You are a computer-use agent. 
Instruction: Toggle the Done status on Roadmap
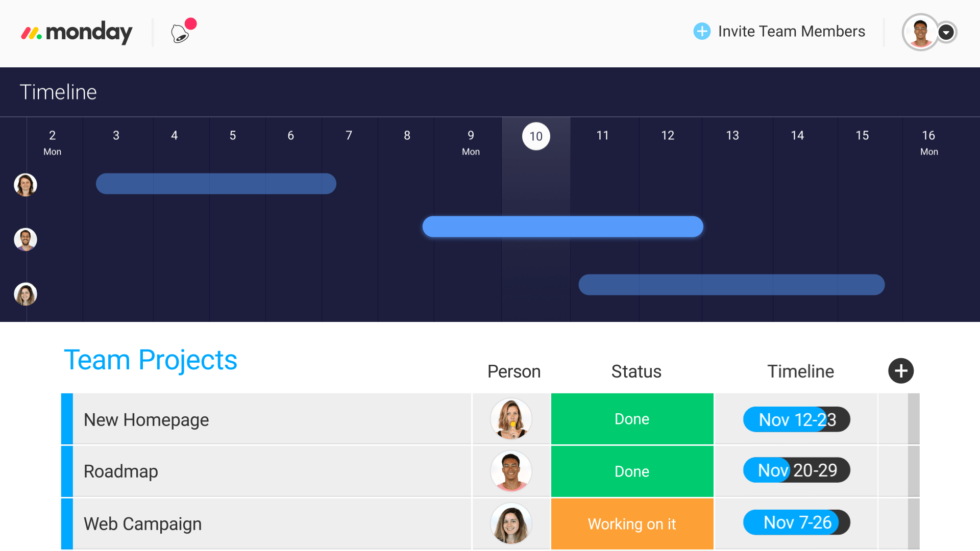[x=631, y=470]
